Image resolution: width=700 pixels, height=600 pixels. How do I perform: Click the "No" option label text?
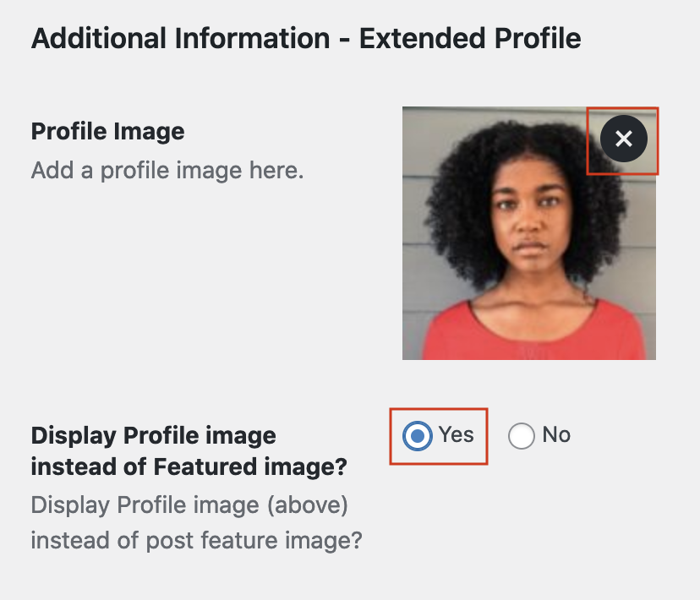click(x=556, y=435)
